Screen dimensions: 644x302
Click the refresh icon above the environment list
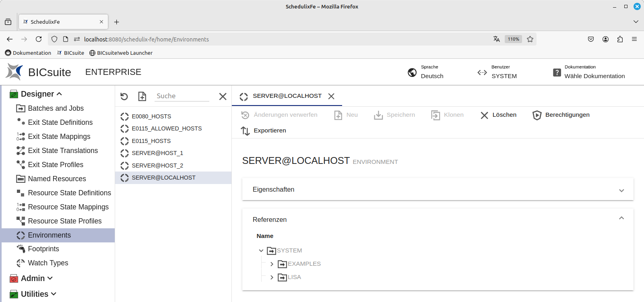124,96
